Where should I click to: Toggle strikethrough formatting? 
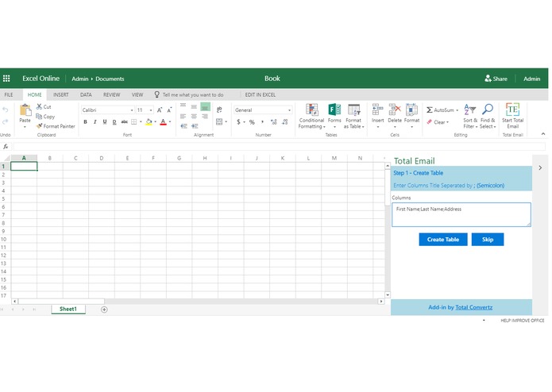pyautogui.click(x=124, y=122)
